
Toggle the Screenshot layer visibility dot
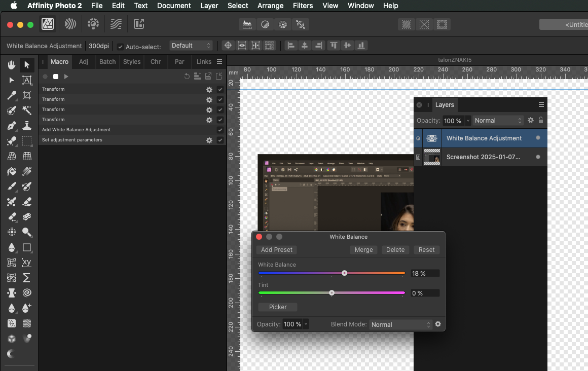538,157
